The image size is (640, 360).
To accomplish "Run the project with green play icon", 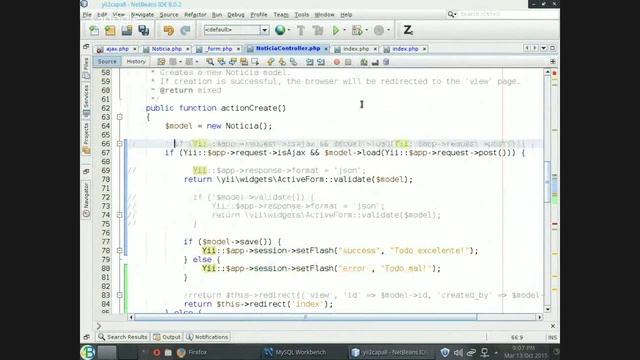I will (336, 30).
